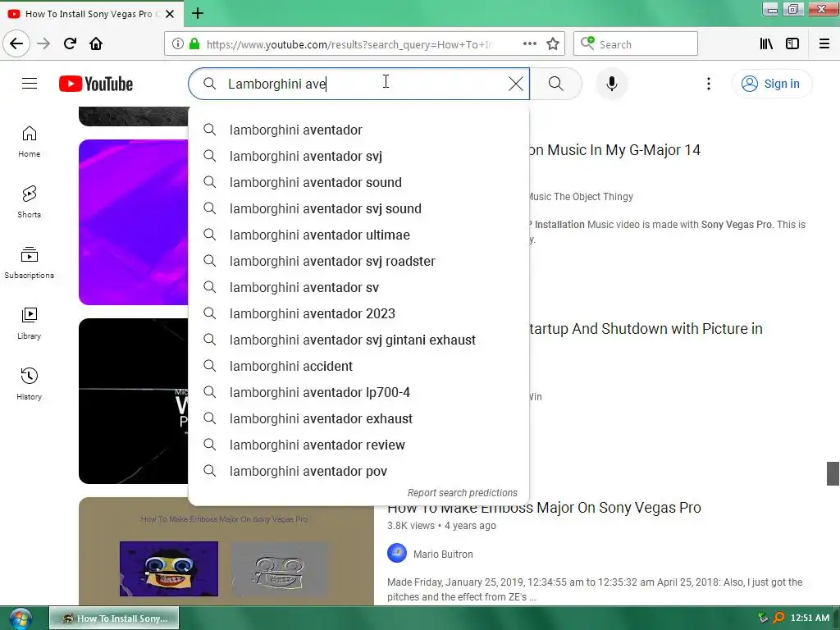Go forward with the browser forward arrow
840x630 pixels.
[x=43, y=43]
